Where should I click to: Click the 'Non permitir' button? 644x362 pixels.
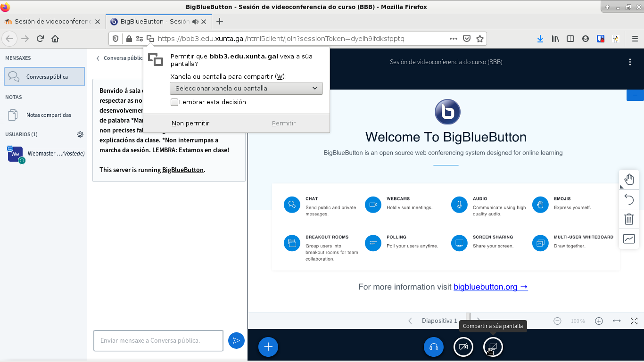[x=190, y=123]
